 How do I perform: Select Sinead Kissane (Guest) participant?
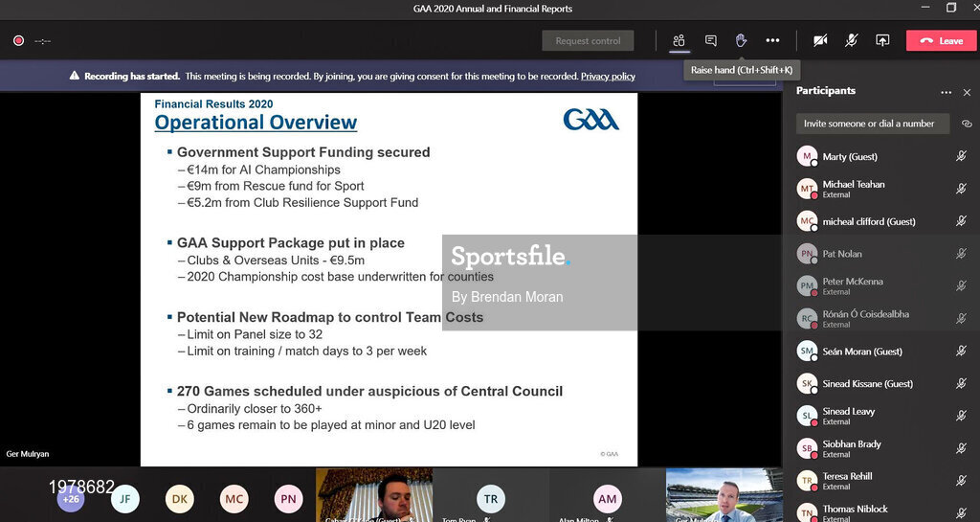pos(881,384)
